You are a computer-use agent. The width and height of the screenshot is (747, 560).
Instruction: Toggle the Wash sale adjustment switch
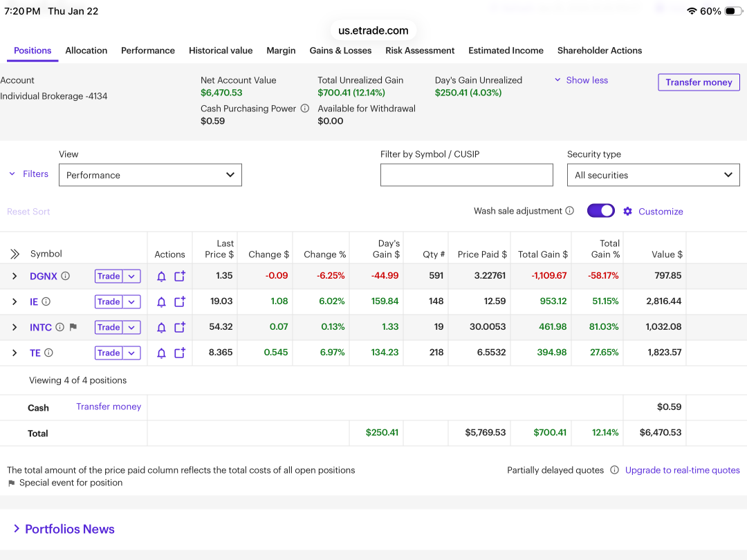(x=600, y=211)
